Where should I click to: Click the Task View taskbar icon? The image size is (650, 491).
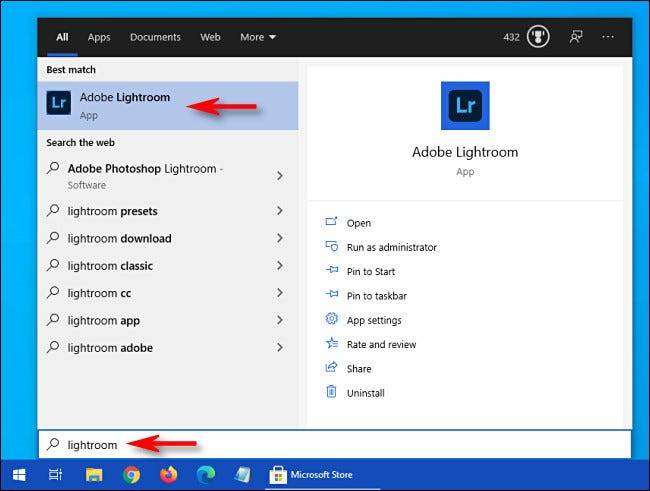(x=56, y=474)
